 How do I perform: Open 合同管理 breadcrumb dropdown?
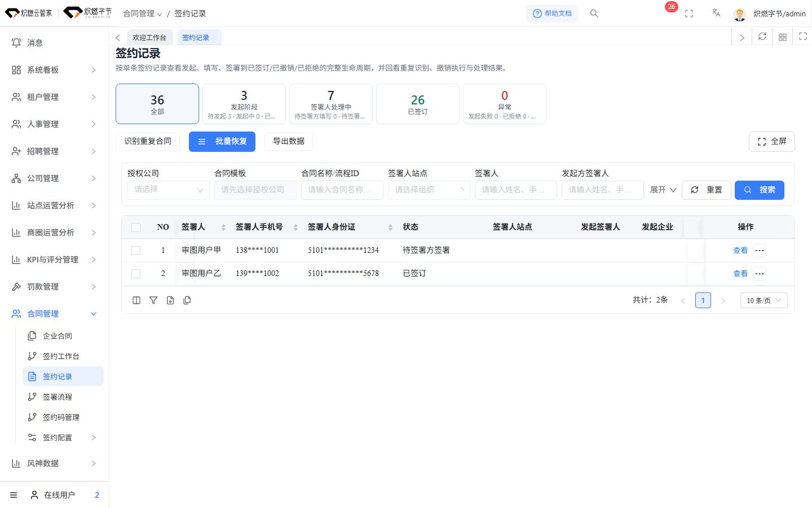[143, 14]
